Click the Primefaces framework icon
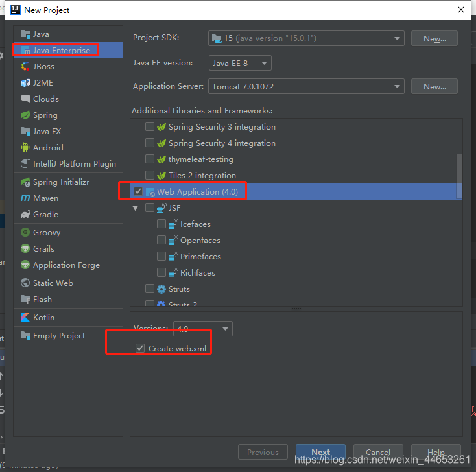476x472 pixels. pyautogui.click(x=173, y=257)
